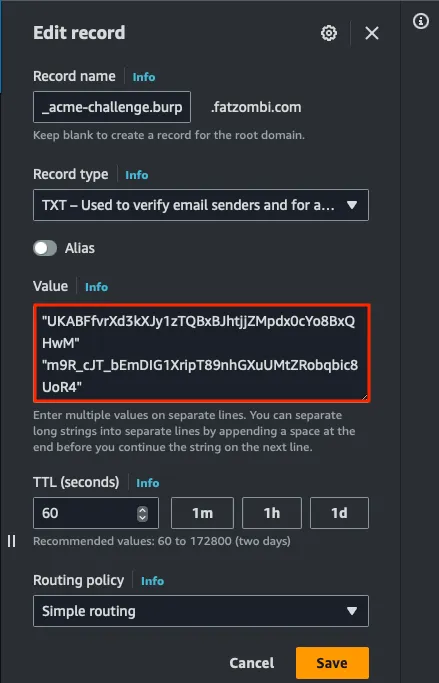Viewport: 439px width, 683px height.
Task: Click Info link next to Record name
Action: [x=144, y=77]
